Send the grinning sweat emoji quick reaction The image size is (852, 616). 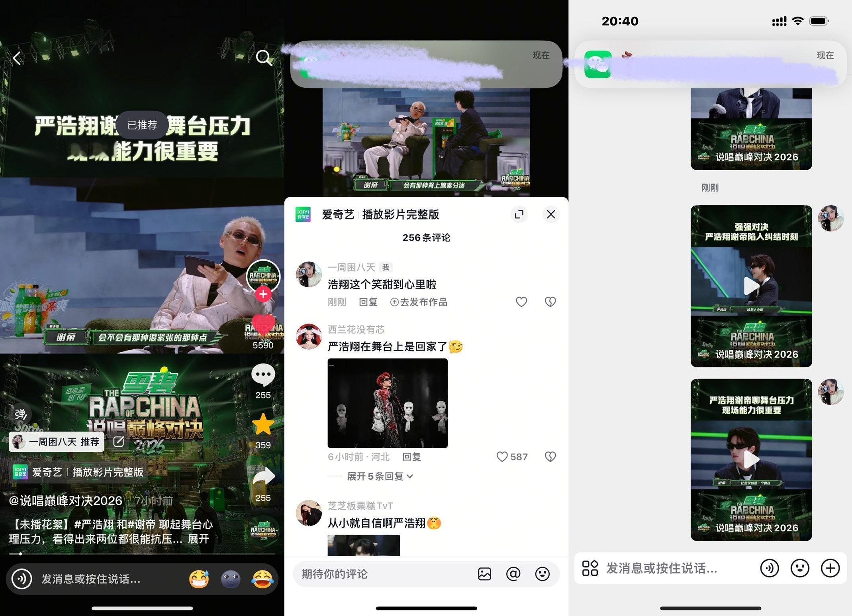click(199, 579)
